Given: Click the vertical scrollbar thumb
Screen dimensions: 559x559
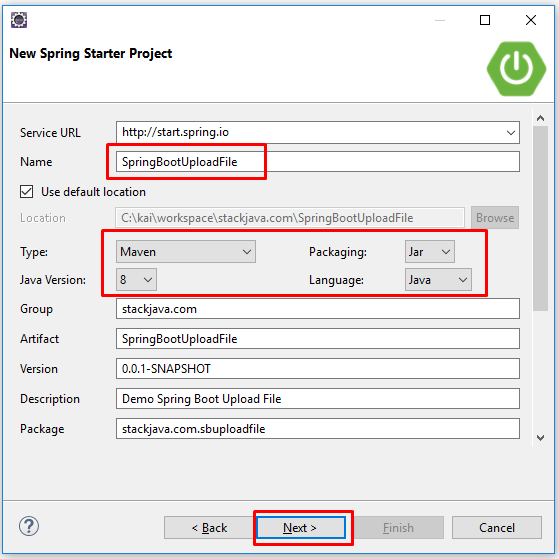Looking at the screenshot, I should [x=540, y=219].
